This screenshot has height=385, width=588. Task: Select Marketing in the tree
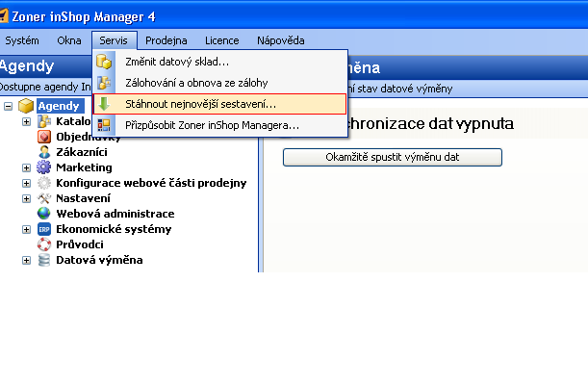coord(84,167)
